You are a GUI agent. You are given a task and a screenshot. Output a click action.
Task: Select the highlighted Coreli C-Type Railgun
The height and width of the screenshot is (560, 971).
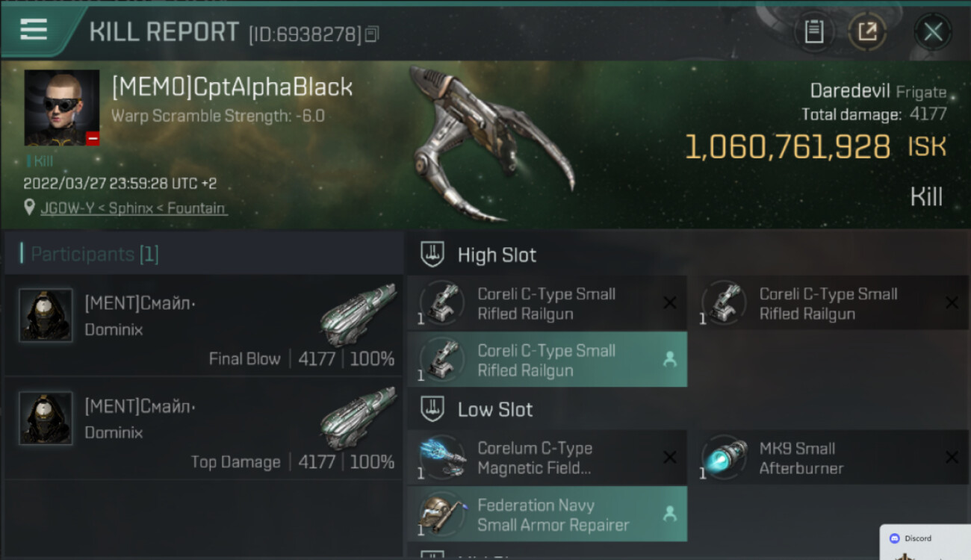pos(547,360)
